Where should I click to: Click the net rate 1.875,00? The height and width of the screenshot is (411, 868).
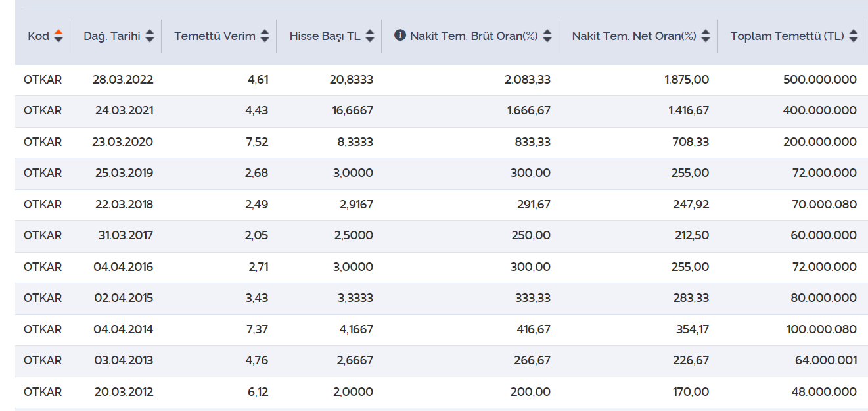pos(687,80)
